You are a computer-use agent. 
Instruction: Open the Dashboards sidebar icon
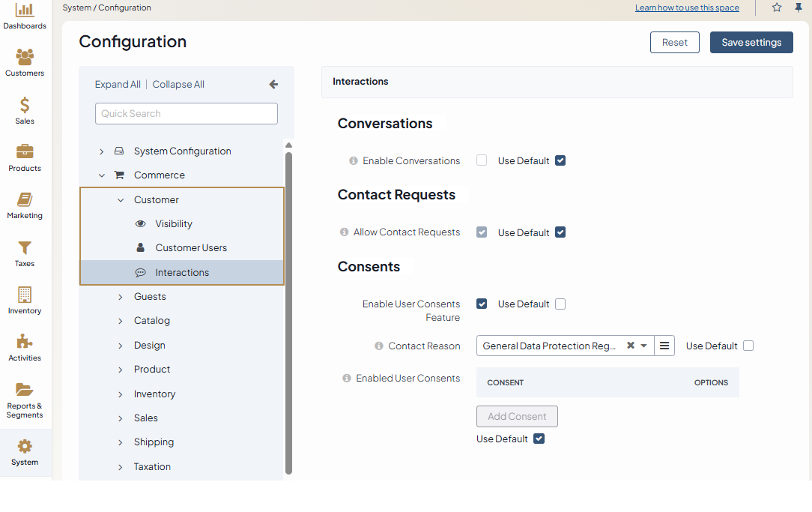point(25,11)
